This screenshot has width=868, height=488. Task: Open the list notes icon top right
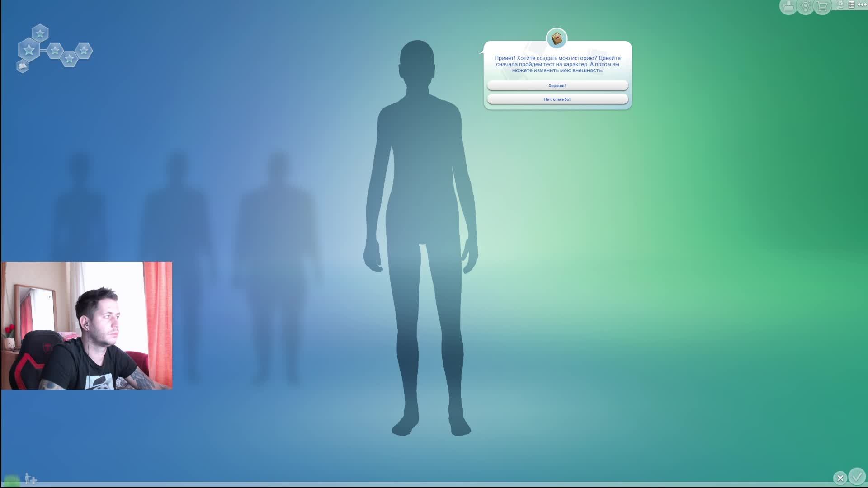851,5
